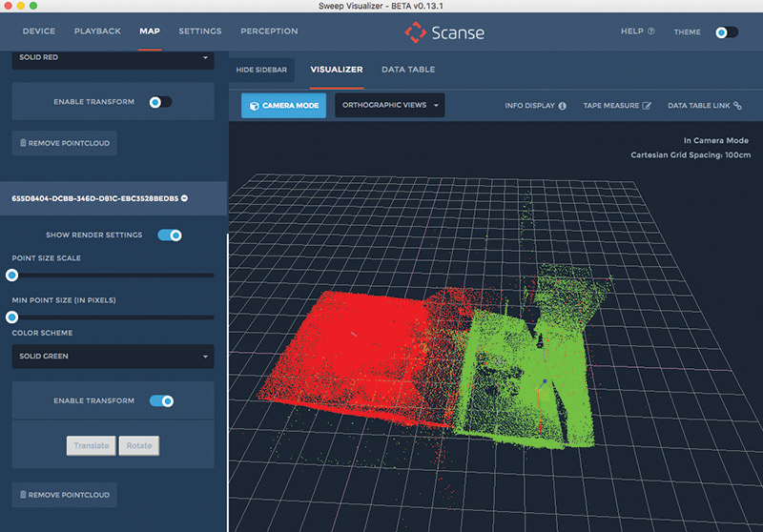Image resolution: width=763 pixels, height=532 pixels.
Task: Click the red transform axis arrow
Action: (x=540, y=411)
